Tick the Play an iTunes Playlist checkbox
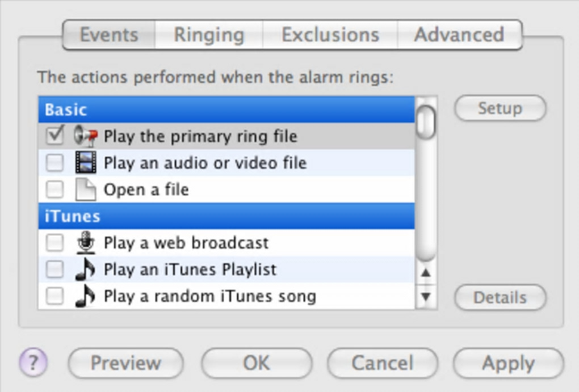579x392 pixels. point(55,269)
